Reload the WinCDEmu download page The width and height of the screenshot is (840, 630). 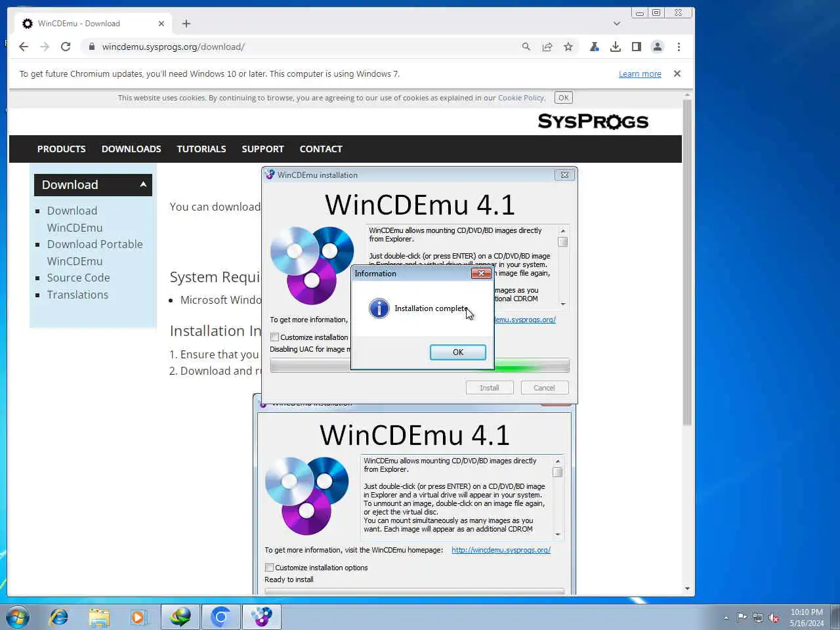point(66,47)
